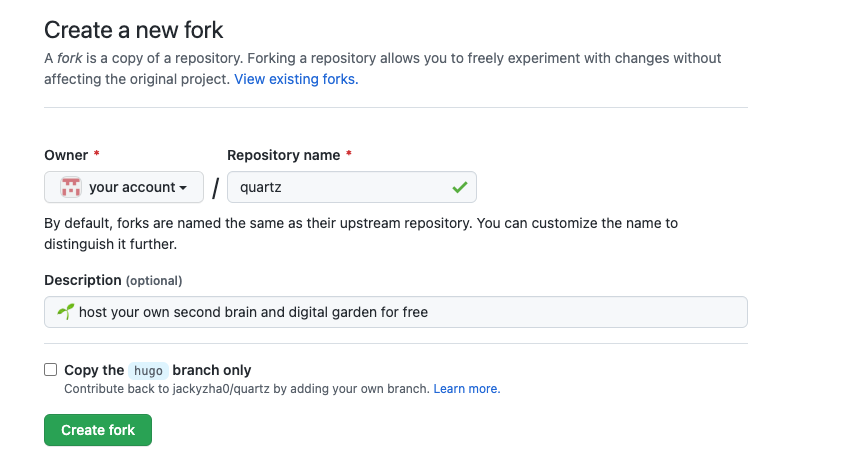Click the slash separator between owner and repository

[215, 189]
